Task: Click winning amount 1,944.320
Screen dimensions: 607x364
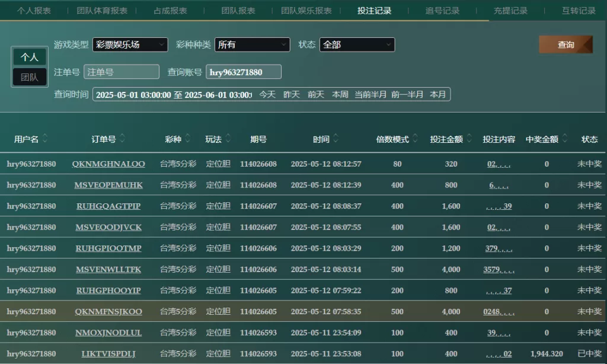Action: (x=547, y=354)
